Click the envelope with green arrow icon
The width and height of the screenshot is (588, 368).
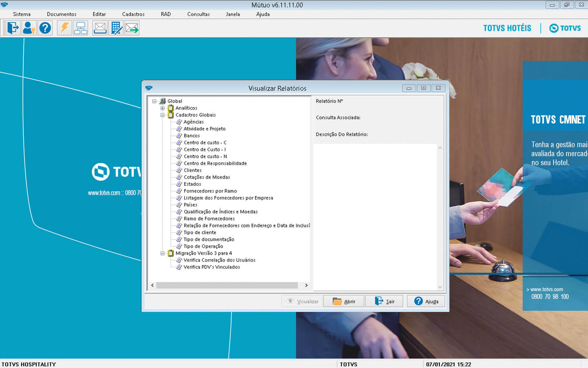(x=132, y=28)
